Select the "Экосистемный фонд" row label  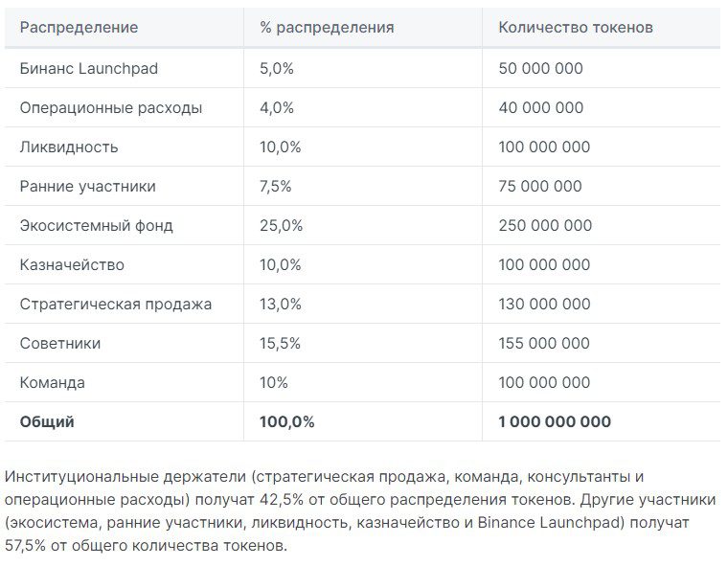point(96,226)
